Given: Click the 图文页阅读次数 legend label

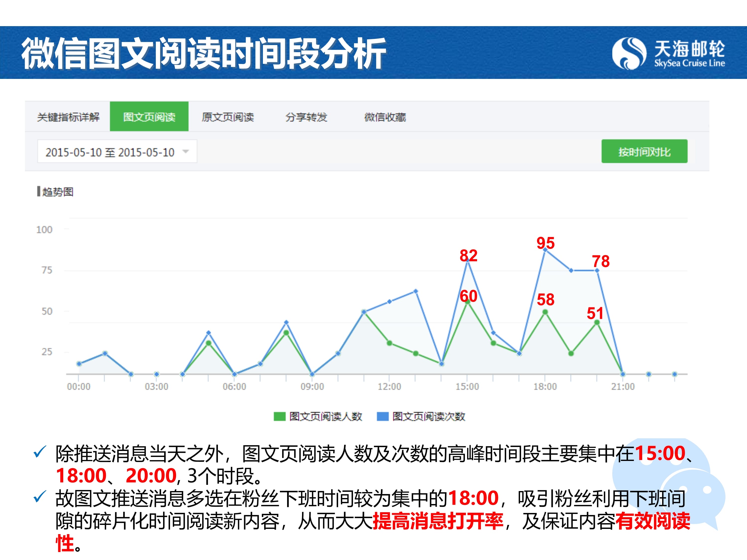Looking at the screenshot, I should tap(429, 417).
